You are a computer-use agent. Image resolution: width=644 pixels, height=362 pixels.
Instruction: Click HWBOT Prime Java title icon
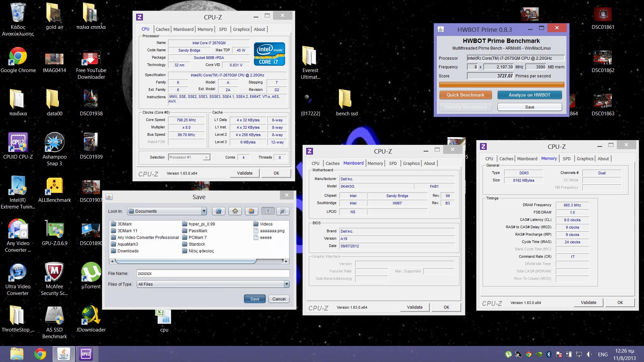(x=441, y=29)
